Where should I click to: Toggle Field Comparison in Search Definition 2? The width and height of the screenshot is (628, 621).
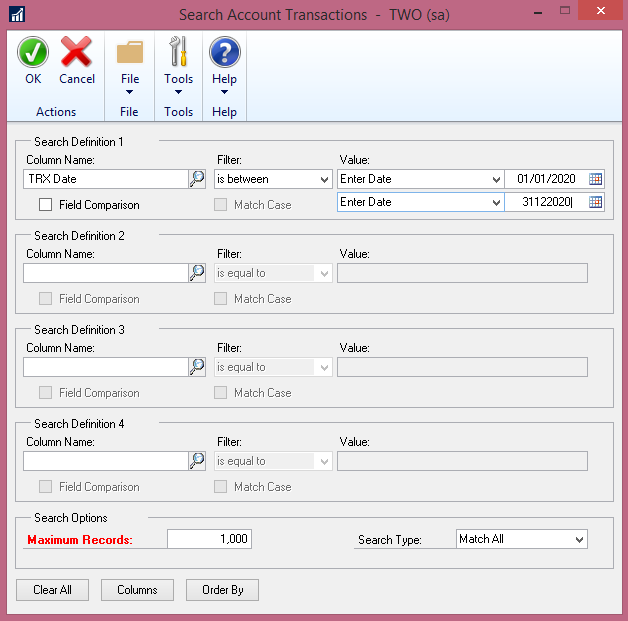click(x=45, y=299)
